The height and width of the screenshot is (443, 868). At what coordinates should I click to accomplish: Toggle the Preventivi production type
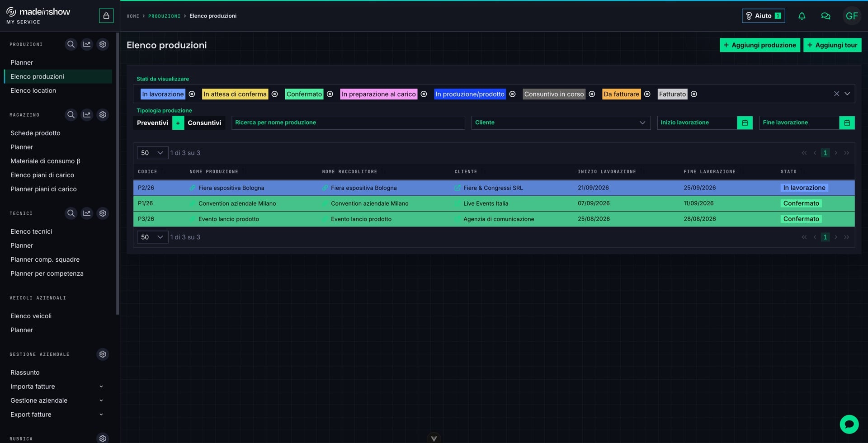152,123
